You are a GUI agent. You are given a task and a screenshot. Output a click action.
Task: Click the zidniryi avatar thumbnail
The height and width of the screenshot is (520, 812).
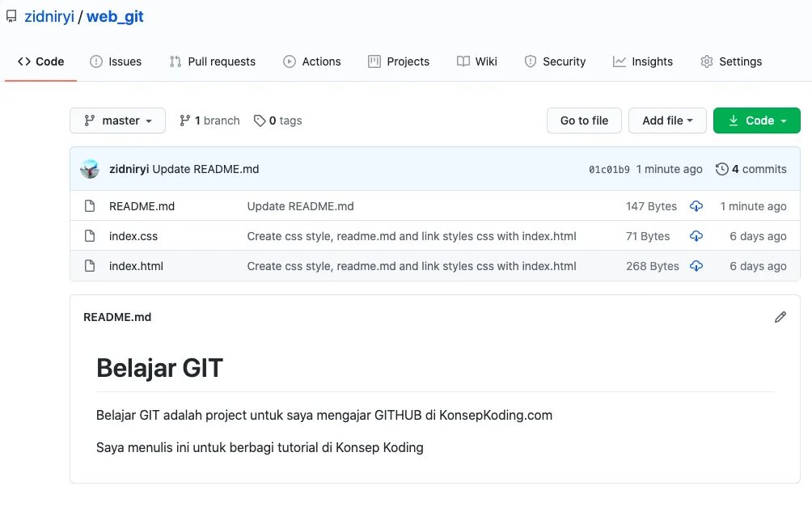click(x=90, y=169)
